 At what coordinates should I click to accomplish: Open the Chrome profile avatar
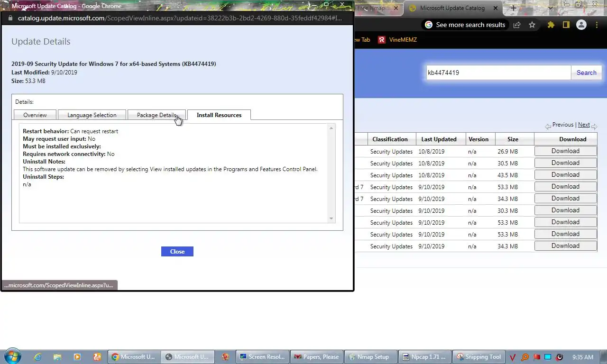pyautogui.click(x=581, y=25)
